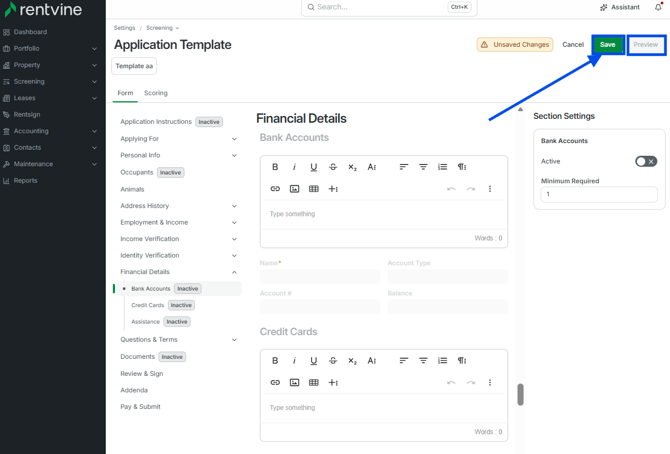Select Assistance in the section tree
This screenshot has width=670, height=454.
coord(145,321)
